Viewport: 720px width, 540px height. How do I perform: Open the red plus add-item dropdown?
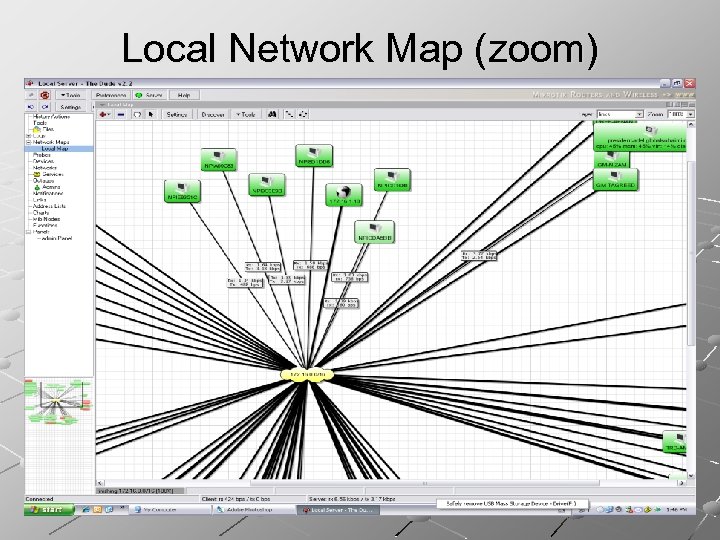pyautogui.click(x=105, y=114)
